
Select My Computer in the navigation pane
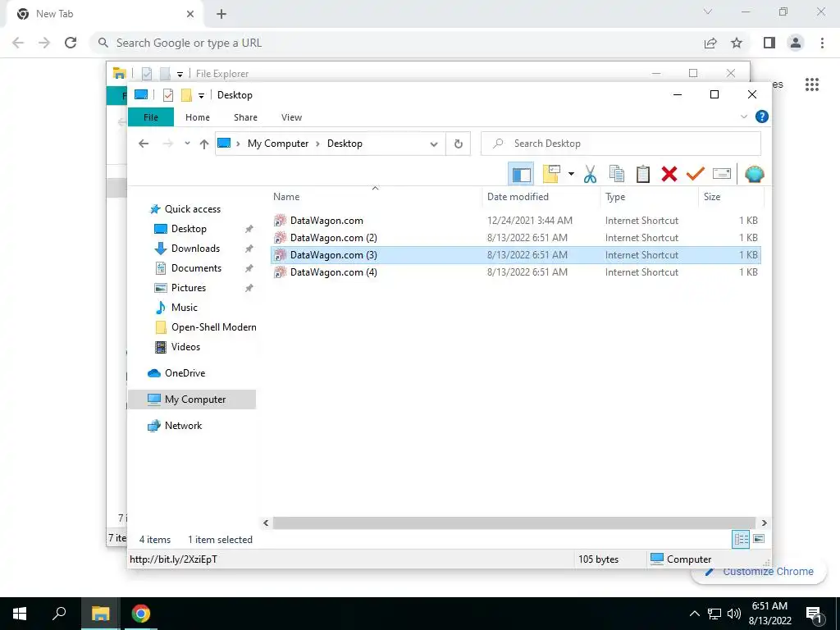click(192, 399)
